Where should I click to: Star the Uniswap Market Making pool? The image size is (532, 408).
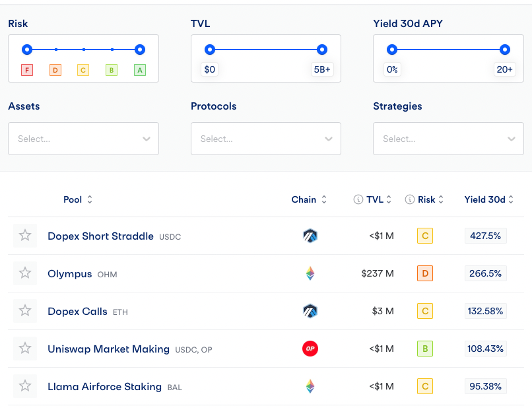pyautogui.click(x=25, y=349)
